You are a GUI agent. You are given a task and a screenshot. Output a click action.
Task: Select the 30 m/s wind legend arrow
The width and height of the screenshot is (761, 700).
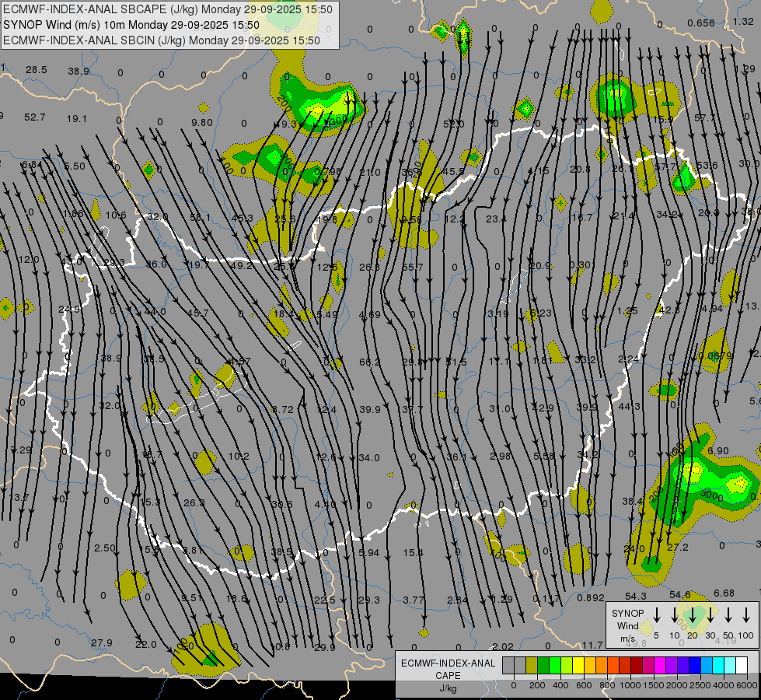(x=710, y=615)
